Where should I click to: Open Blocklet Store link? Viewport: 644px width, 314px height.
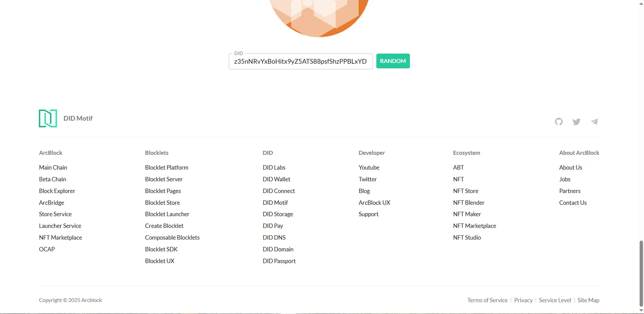coord(163,203)
